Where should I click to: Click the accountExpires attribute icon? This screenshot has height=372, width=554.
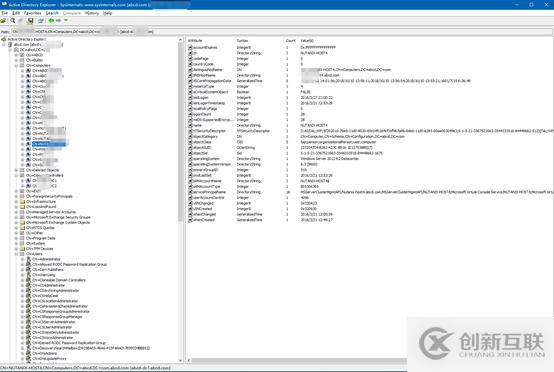pyautogui.click(x=190, y=47)
